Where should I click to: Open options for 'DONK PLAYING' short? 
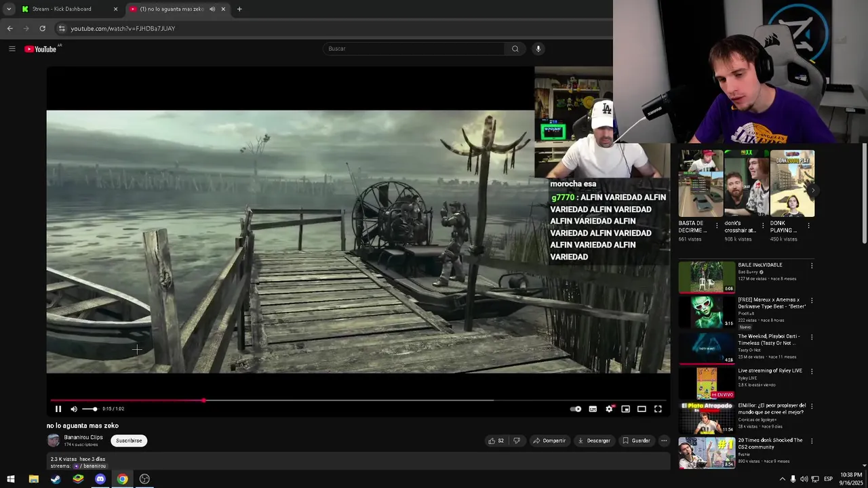coord(808,226)
